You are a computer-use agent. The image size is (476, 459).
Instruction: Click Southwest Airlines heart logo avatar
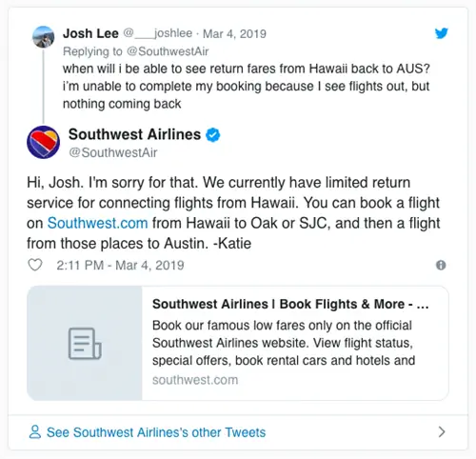coord(43,142)
